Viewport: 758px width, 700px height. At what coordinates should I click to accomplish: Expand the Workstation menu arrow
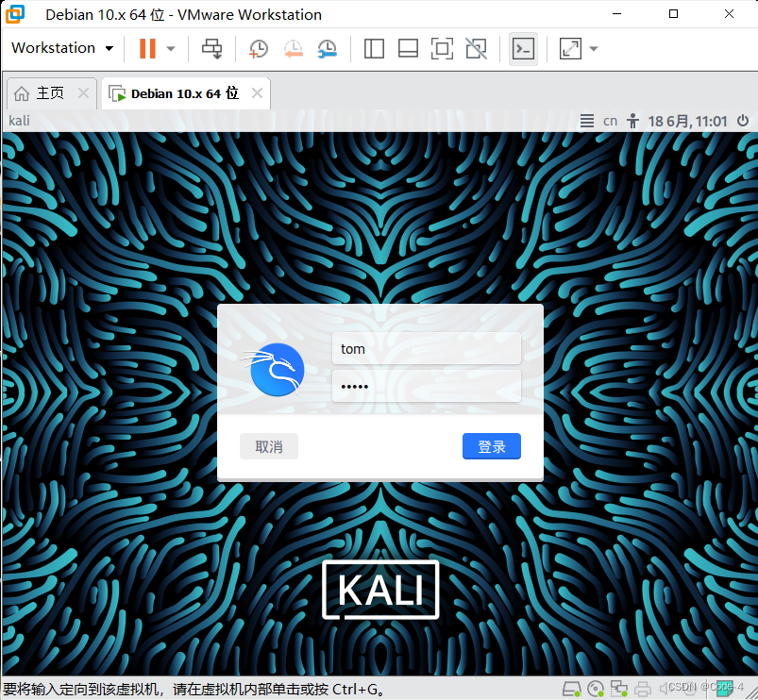[109, 48]
